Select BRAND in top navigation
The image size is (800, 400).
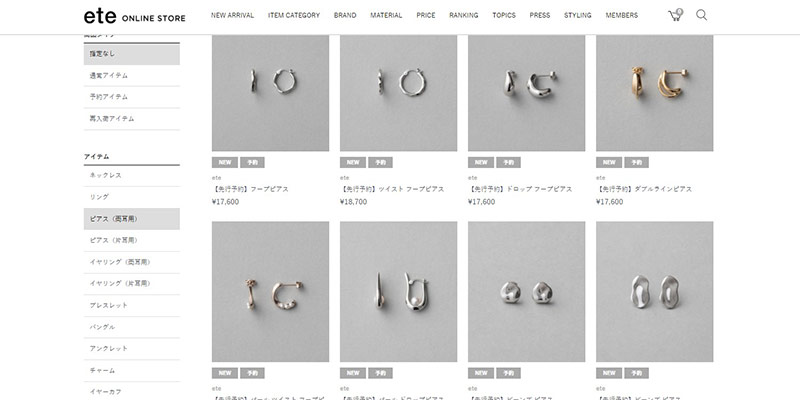coord(345,15)
